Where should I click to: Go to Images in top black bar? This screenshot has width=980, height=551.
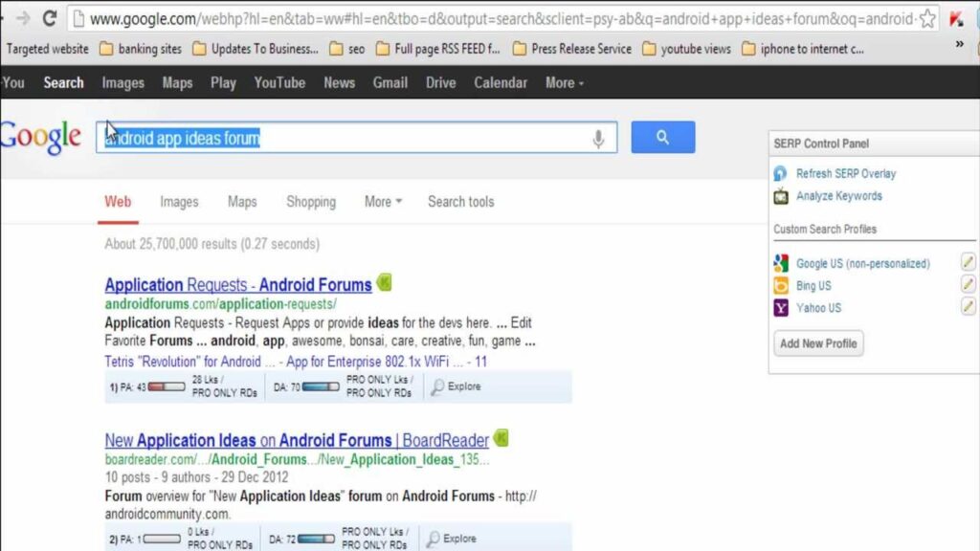click(x=123, y=83)
